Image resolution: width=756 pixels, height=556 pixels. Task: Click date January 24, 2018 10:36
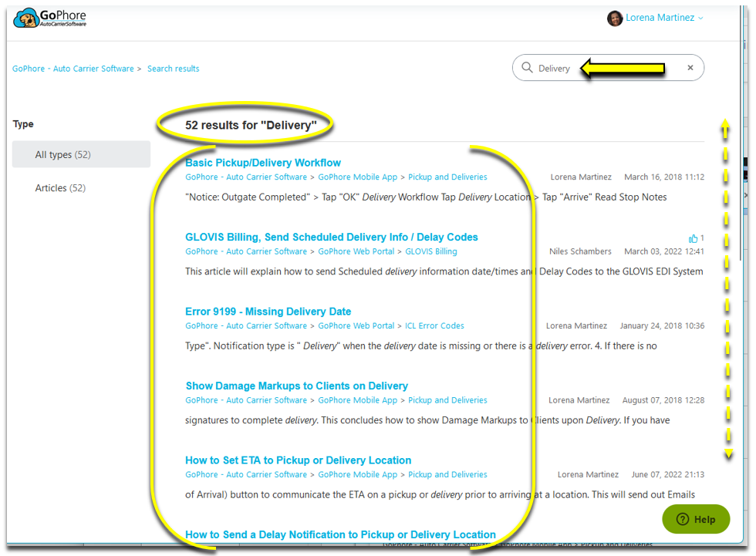click(662, 325)
